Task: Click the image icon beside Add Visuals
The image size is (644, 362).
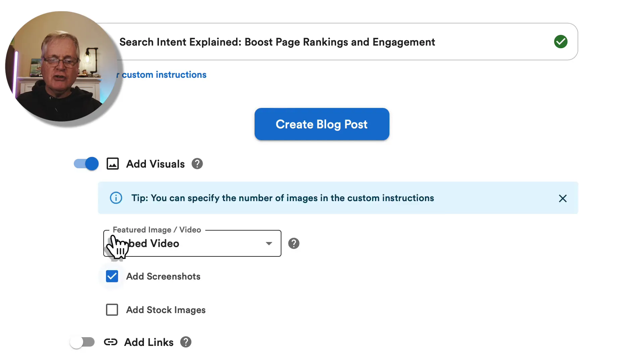Action: (113, 164)
